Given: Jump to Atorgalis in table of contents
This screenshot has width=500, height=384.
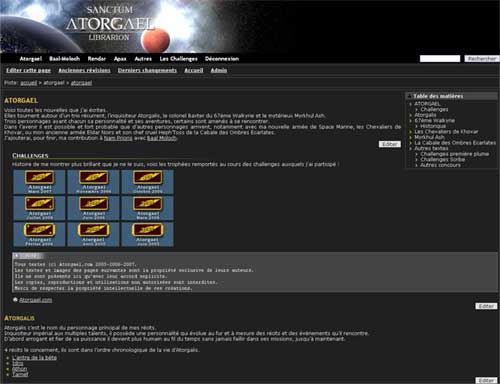Looking at the screenshot, I should coord(425,115).
